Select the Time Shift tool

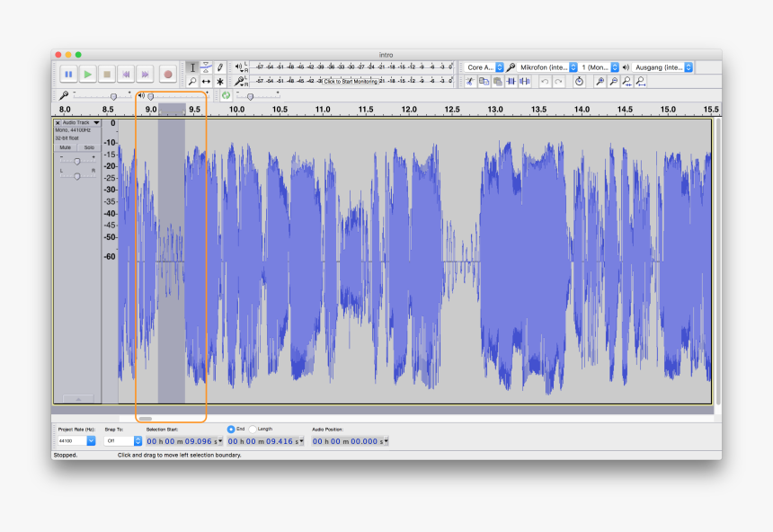[207, 82]
